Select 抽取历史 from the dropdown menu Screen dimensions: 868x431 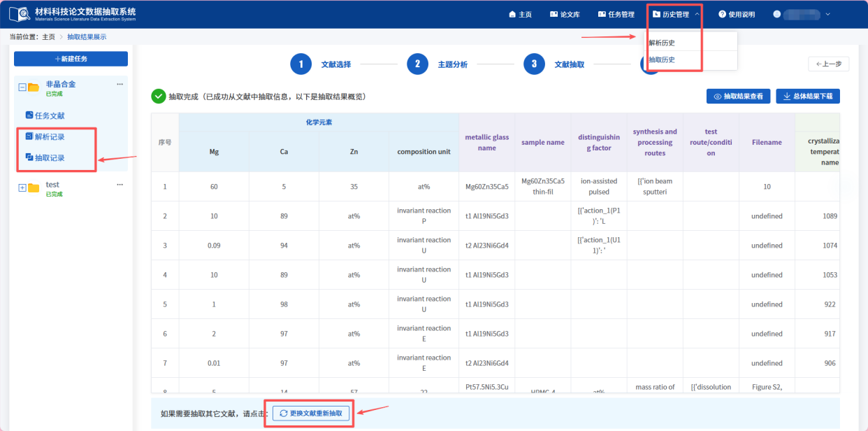[x=662, y=59]
